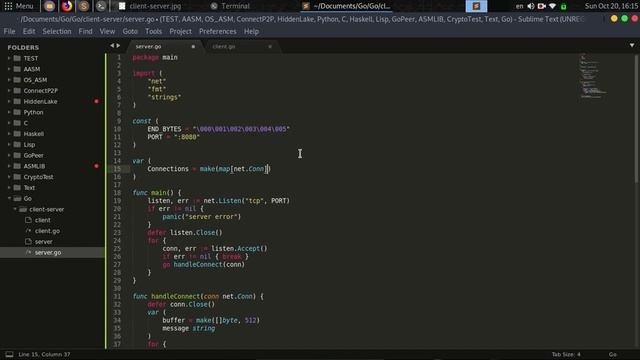Click the unsaved dot on server.go tab

point(193,47)
